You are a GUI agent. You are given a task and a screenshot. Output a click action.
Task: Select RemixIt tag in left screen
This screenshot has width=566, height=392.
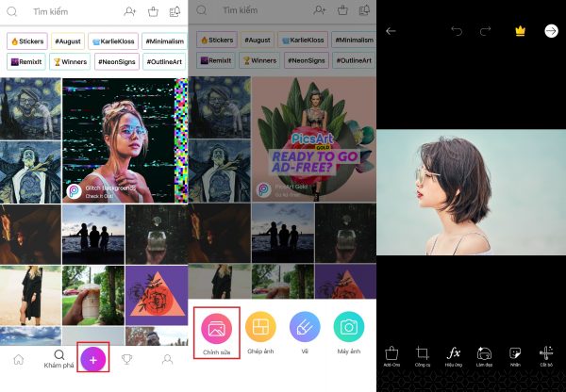tap(26, 61)
